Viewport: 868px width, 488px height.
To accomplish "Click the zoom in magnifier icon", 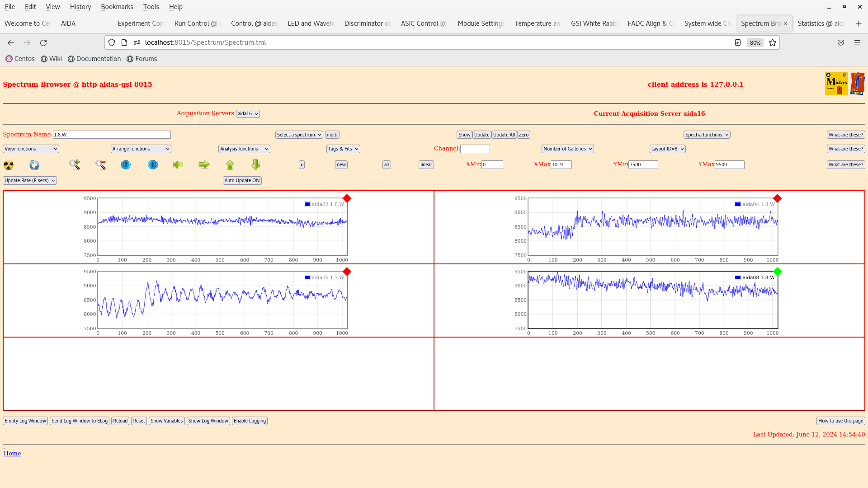I will pyautogui.click(x=75, y=164).
